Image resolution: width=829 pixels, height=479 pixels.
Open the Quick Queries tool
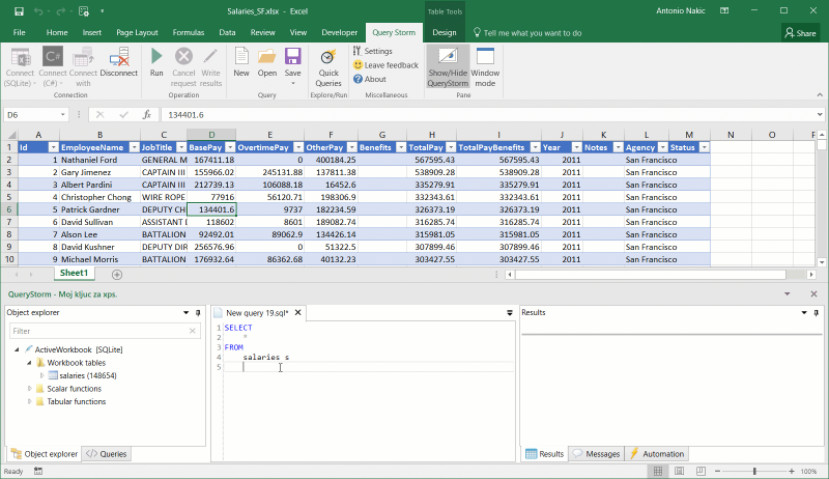click(x=328, y=66)
